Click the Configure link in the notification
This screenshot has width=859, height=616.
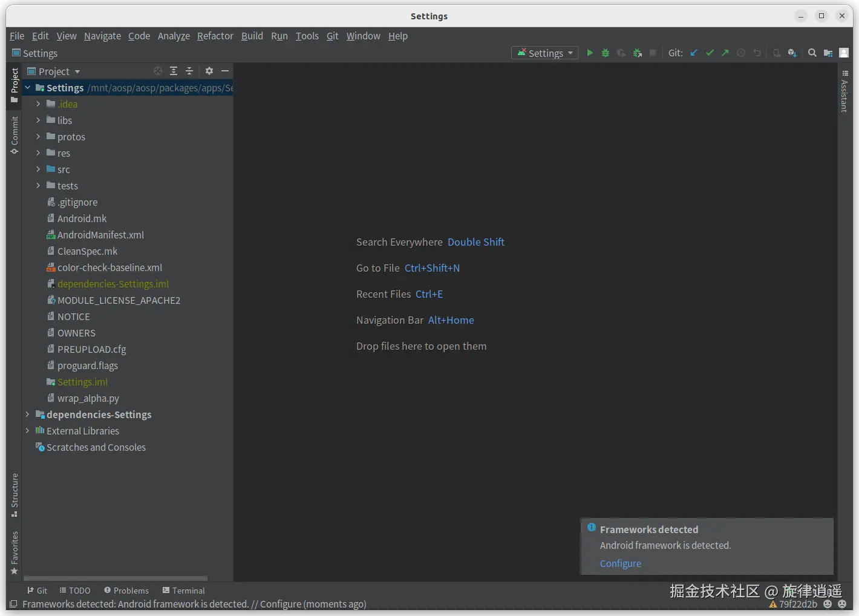[620, 563]
